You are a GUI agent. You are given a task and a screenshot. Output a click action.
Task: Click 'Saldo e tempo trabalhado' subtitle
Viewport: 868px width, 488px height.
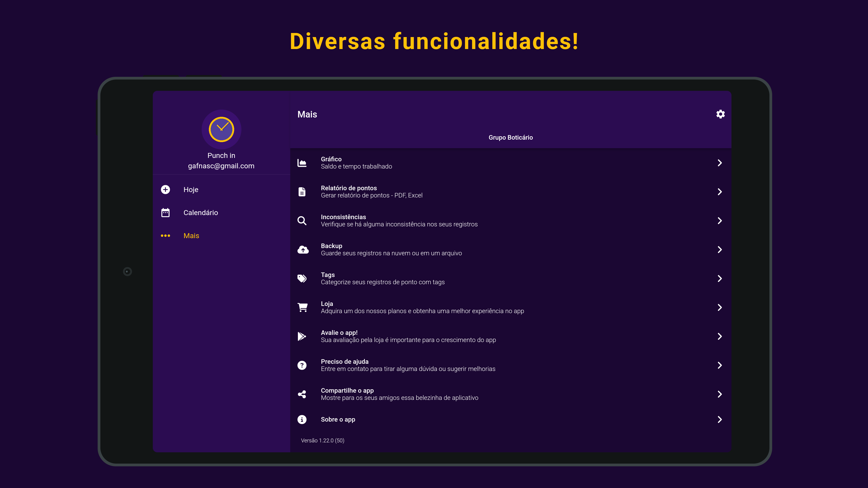coord(356,167)
